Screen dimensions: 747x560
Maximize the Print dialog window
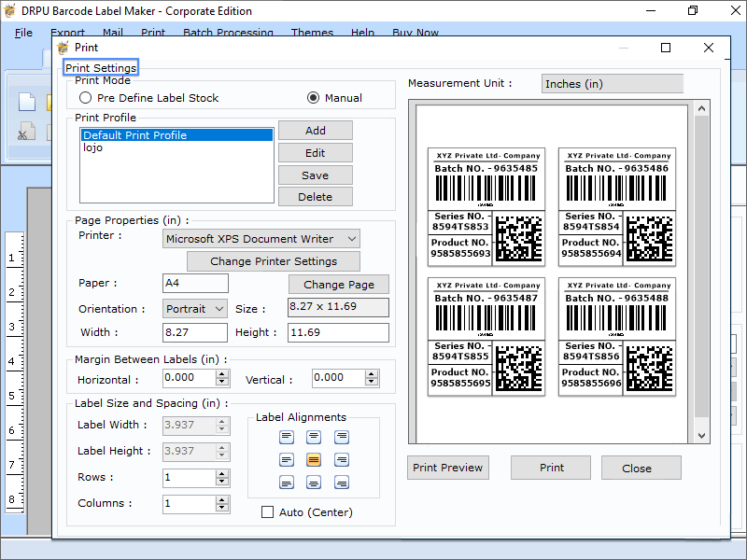[666, 48]
